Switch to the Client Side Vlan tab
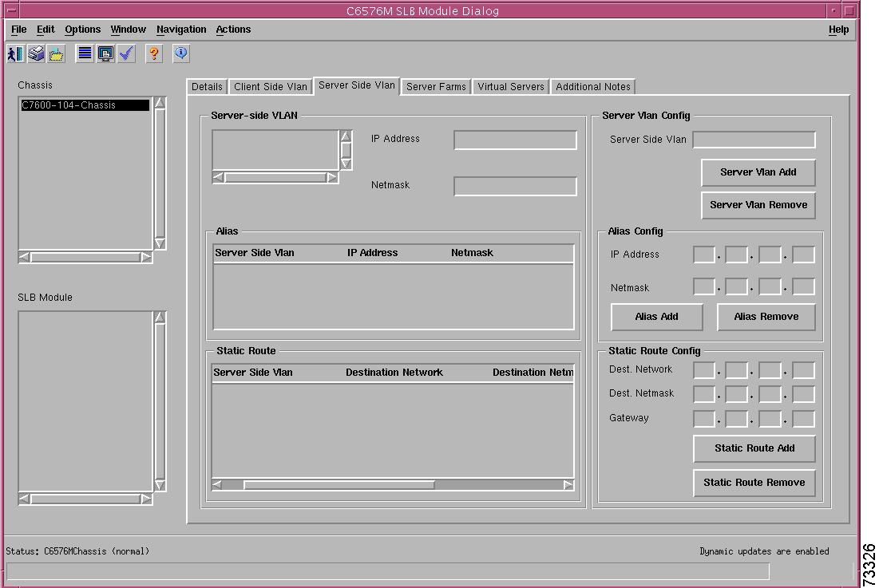This screenshot has height=588, width=879. coord(270,87)
